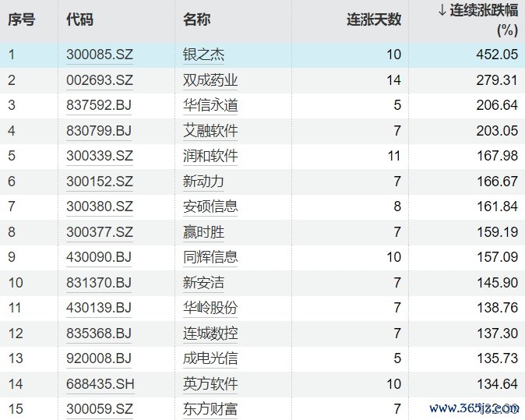Click the 连涨天数 column header
This screenshot has width=525, height=420.
tap(374, 19)
